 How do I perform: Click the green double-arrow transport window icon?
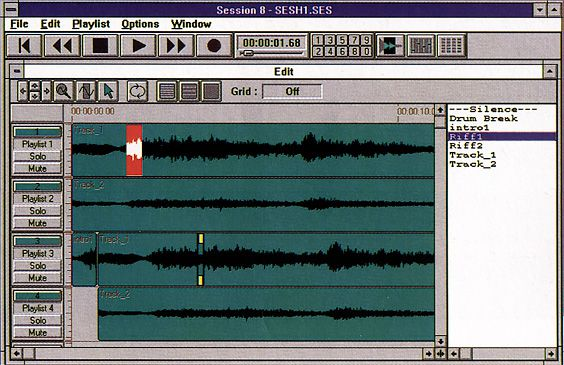tap(390, 46)
